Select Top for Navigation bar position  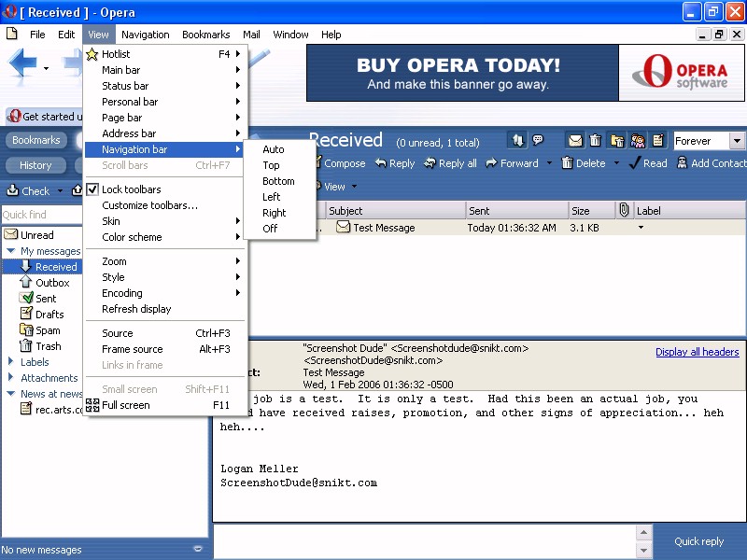coord(271,165)
